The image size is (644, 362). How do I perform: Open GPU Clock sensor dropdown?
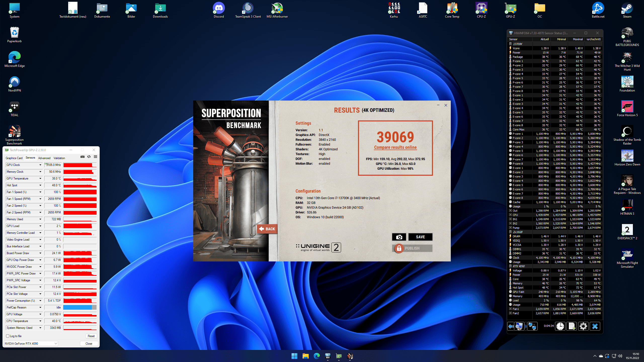tap(40, 165)
